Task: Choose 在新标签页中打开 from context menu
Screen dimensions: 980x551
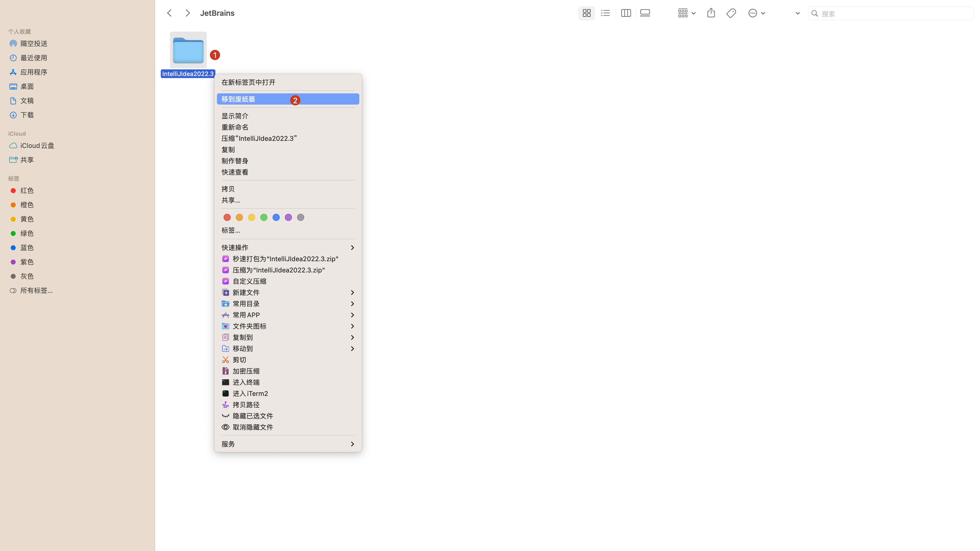Action: (288, 82)
